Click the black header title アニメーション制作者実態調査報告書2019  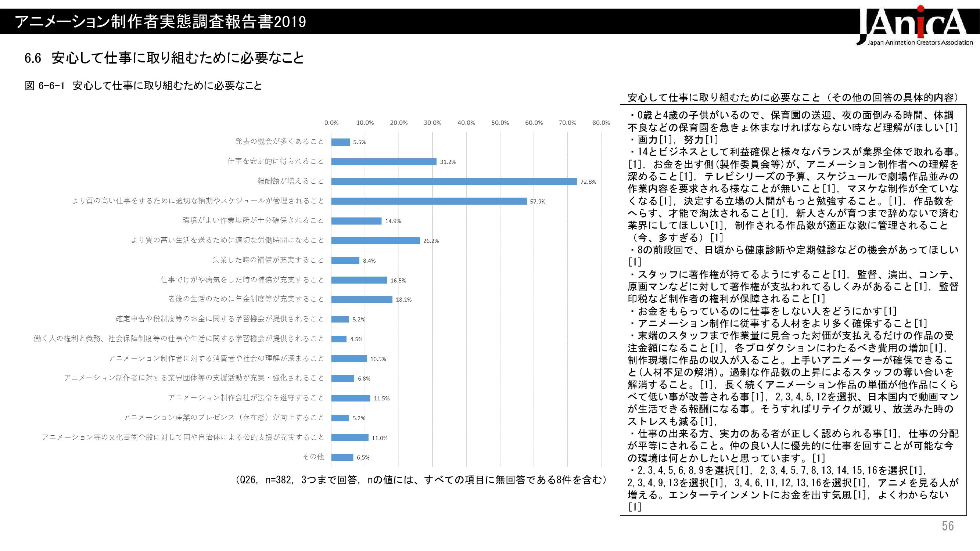(160, 22)
